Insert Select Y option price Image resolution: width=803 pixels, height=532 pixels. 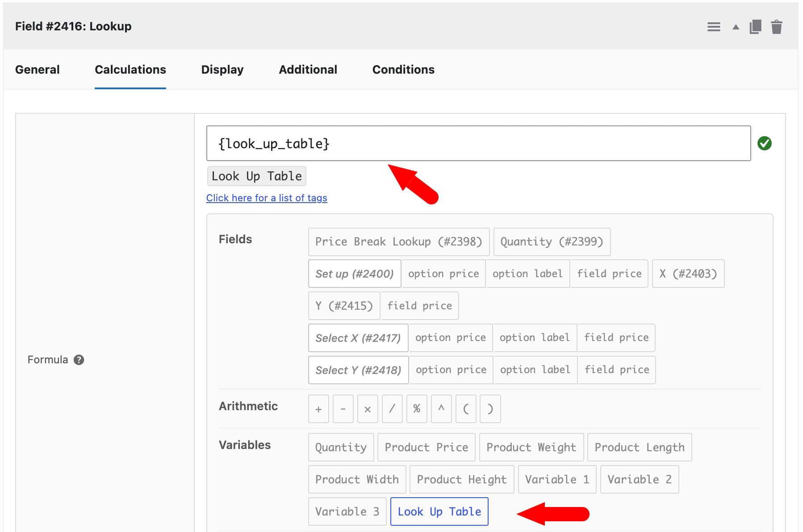click(x=451, y=370)
